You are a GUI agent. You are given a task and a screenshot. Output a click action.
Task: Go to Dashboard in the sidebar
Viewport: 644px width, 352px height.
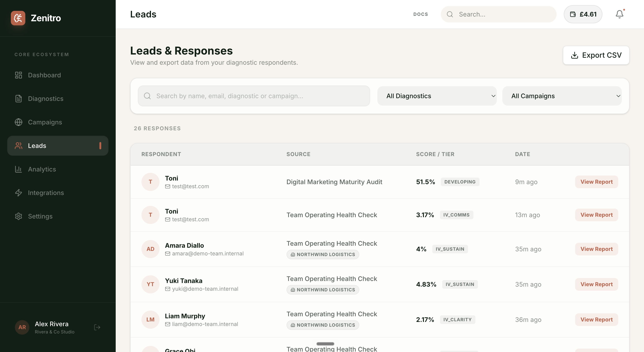[x=58, y=75]
